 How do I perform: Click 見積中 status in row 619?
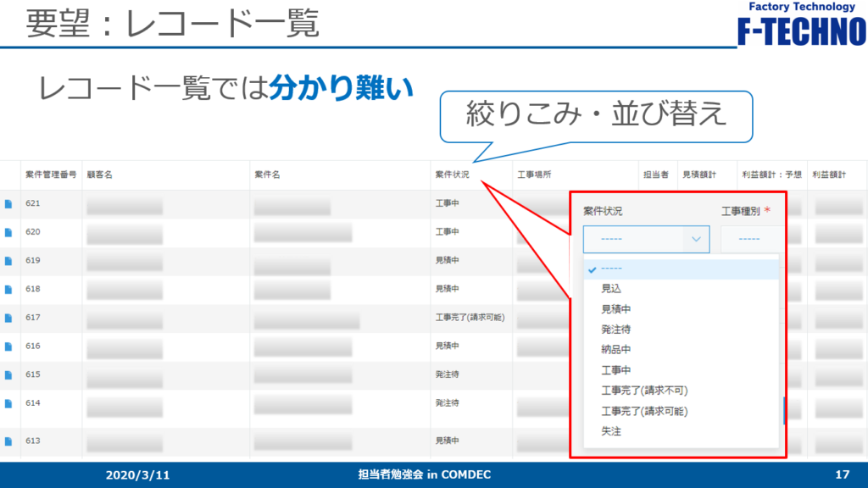(x=448, y=260)
